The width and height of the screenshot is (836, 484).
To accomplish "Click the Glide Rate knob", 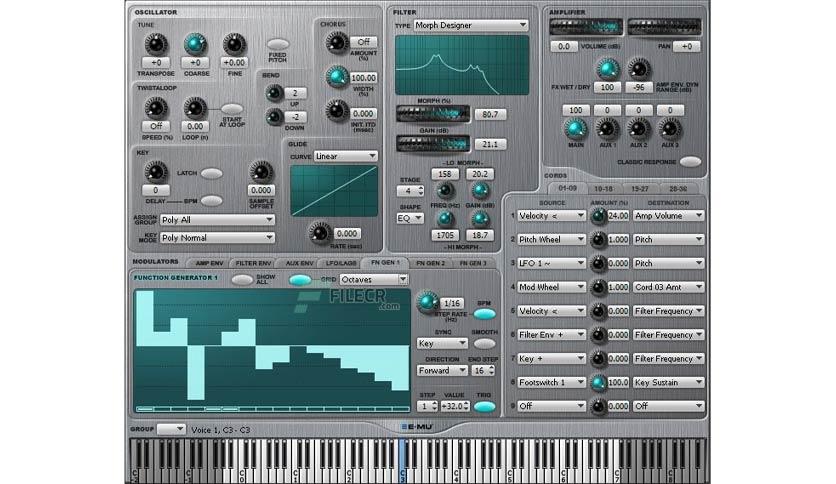I will click(x=320, y=233).
